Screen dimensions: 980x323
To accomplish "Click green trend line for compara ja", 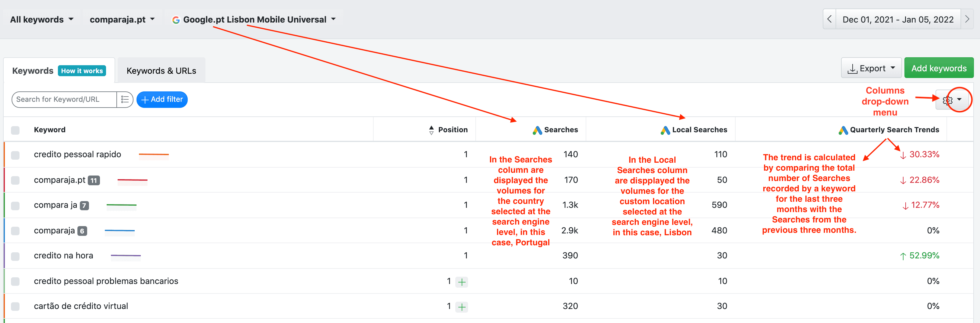I will pyautogui.click(x=121, y=205).
